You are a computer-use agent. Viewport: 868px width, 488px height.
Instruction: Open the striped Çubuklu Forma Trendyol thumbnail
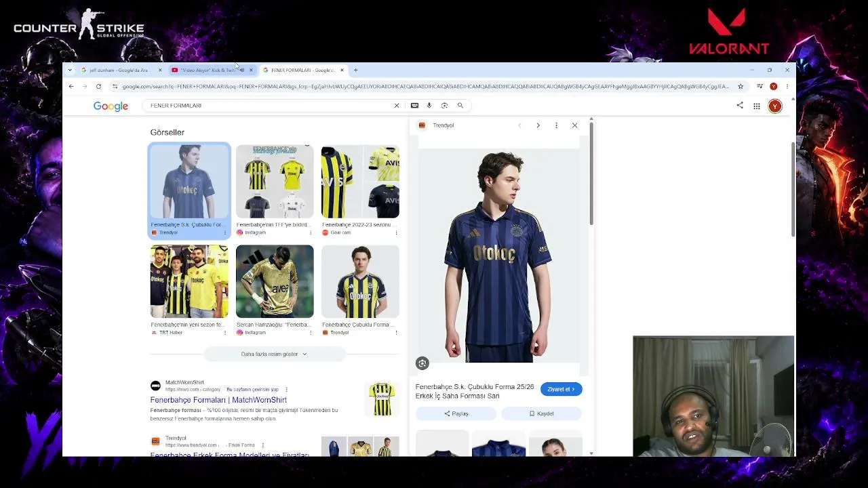[360, 281]
